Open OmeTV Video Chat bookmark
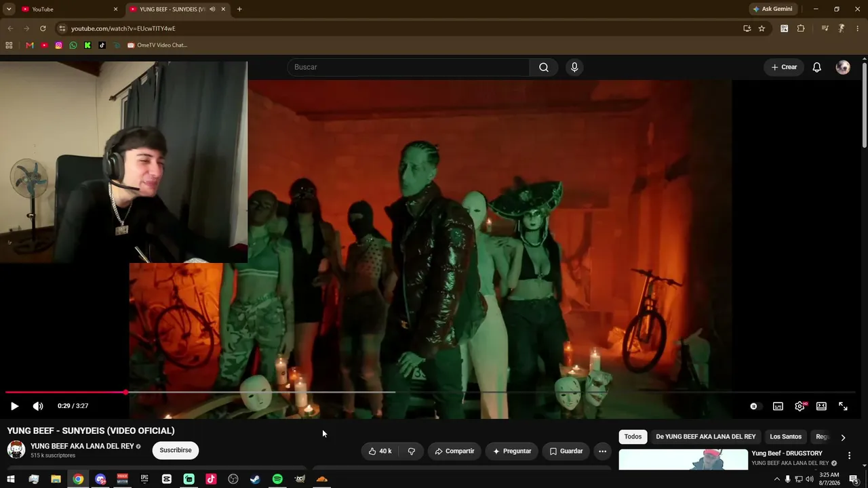868x488 pixels. tap(157, 45)
